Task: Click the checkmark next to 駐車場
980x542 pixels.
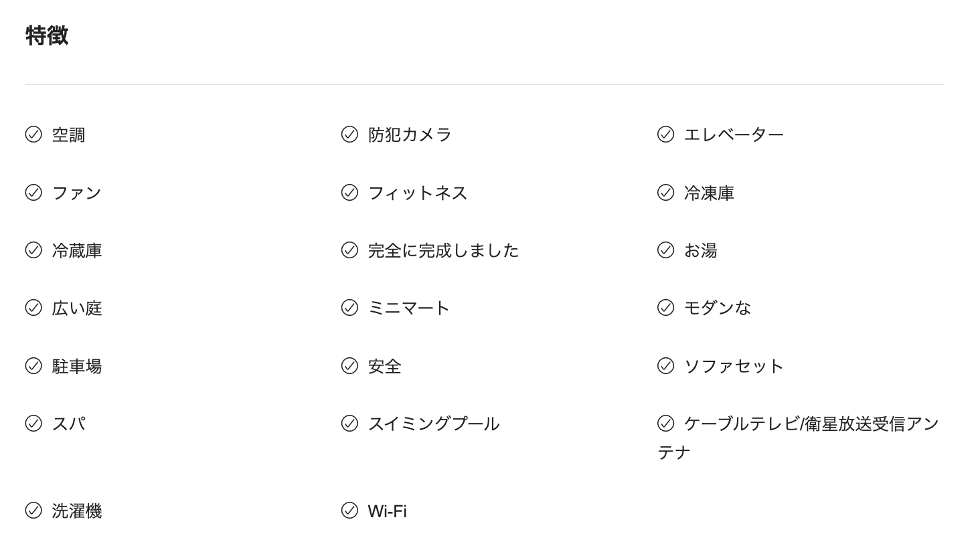Action: [33, 366]
